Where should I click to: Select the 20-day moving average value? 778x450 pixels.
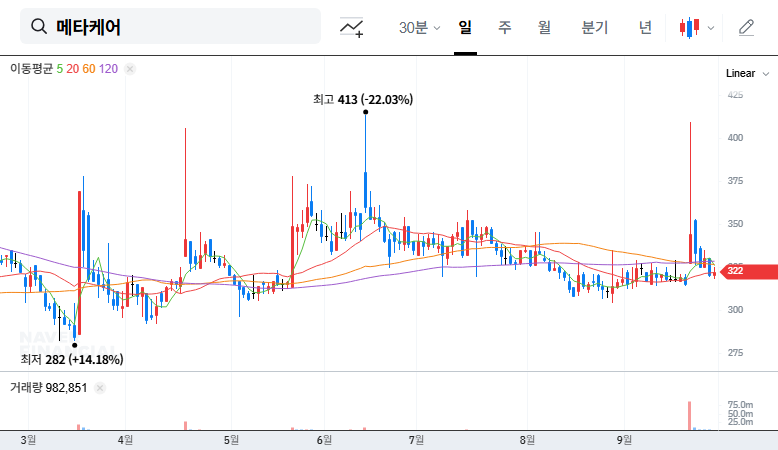[72, 68]
